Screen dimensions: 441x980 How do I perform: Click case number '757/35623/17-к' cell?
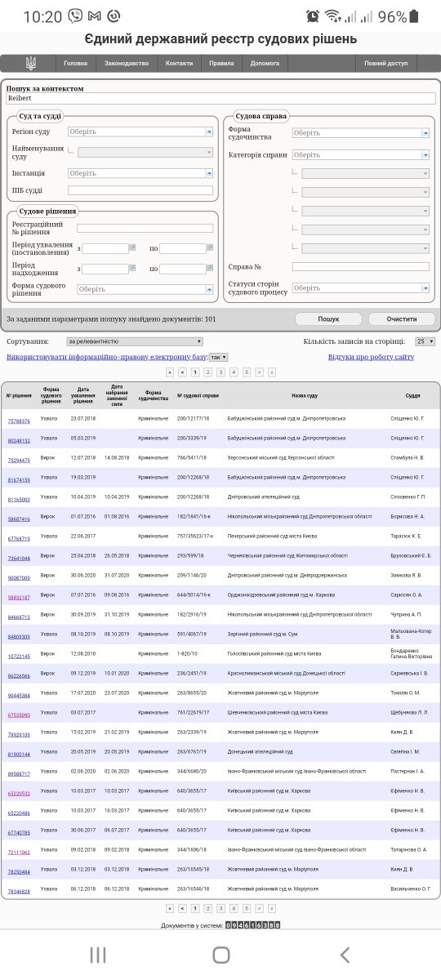pyautogui.click(x=195, y=538)
